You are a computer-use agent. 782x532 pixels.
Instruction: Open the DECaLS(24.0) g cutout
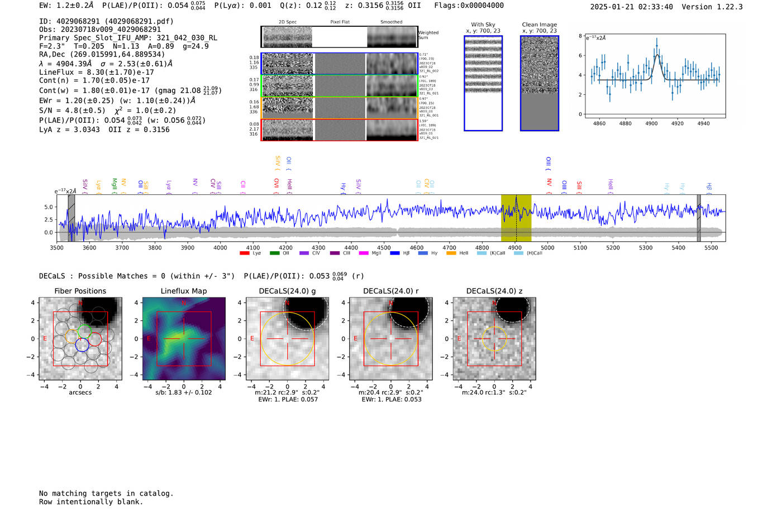(x=288, y=339)
